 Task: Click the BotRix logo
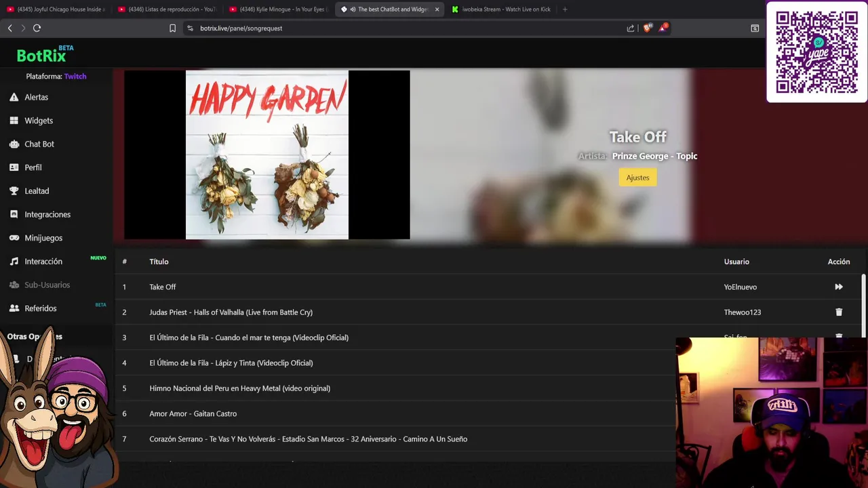click(45, 54)
